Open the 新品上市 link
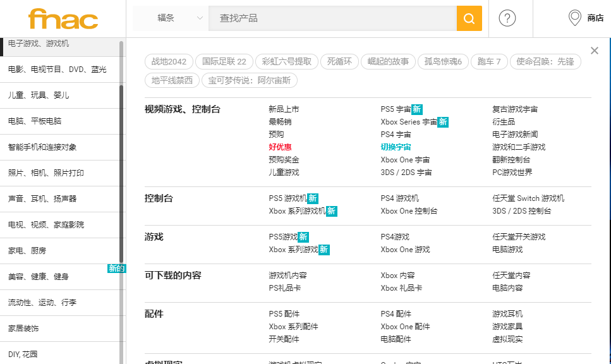 click(x=284, y=109)
